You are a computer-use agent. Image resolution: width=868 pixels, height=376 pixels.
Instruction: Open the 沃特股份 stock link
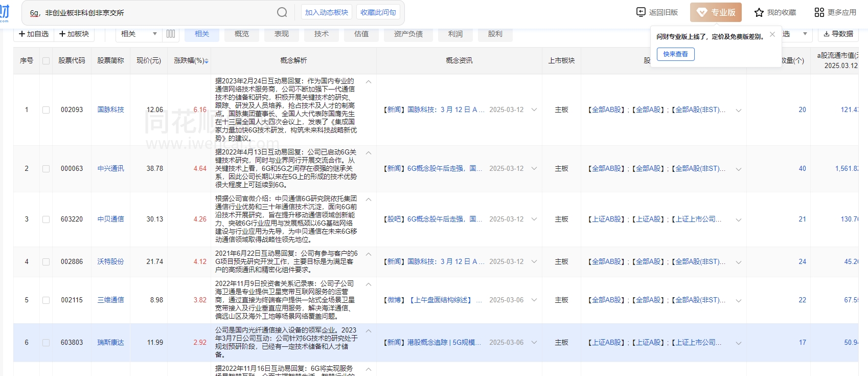[110, 261]
